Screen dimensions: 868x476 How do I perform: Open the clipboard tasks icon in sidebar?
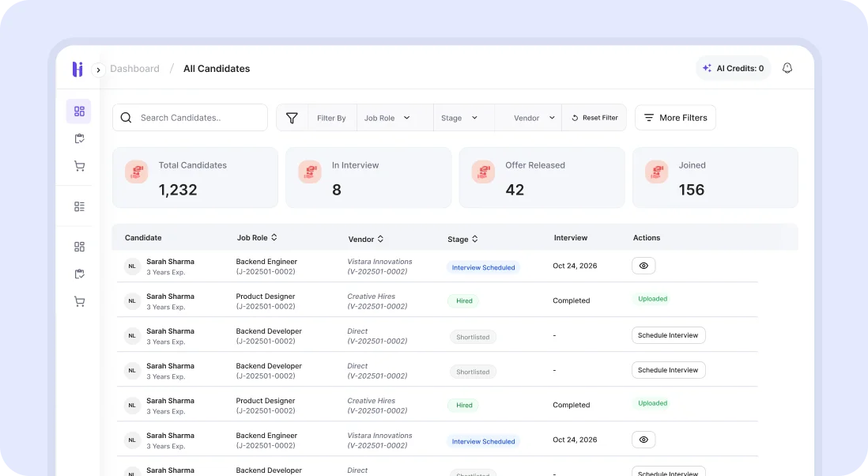pos(79,138)
